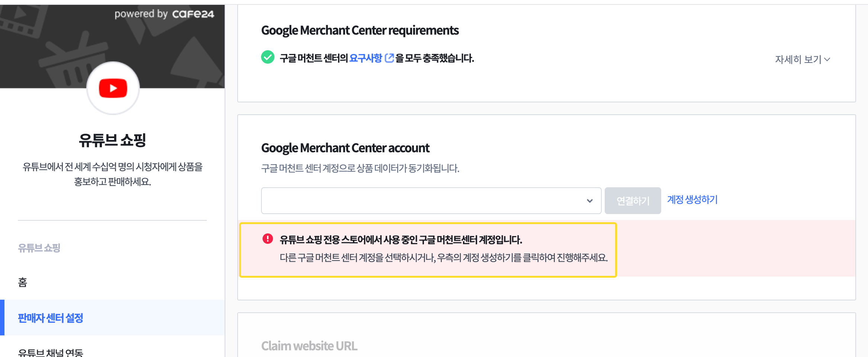Image resolution: width=868 pixels, height=357 pixels.
Task: Click description 구글 머천트 센터 계정으로 상품 데이터가 동기화됩니다
Action: pyautogui.click(x=360, y=168)
